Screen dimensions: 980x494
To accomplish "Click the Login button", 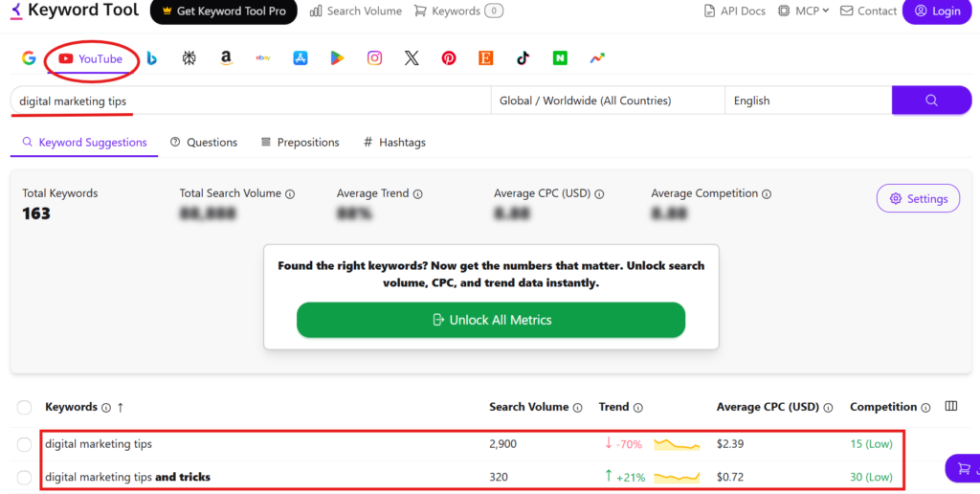I will pyautogui.click(x=938, y=11).
